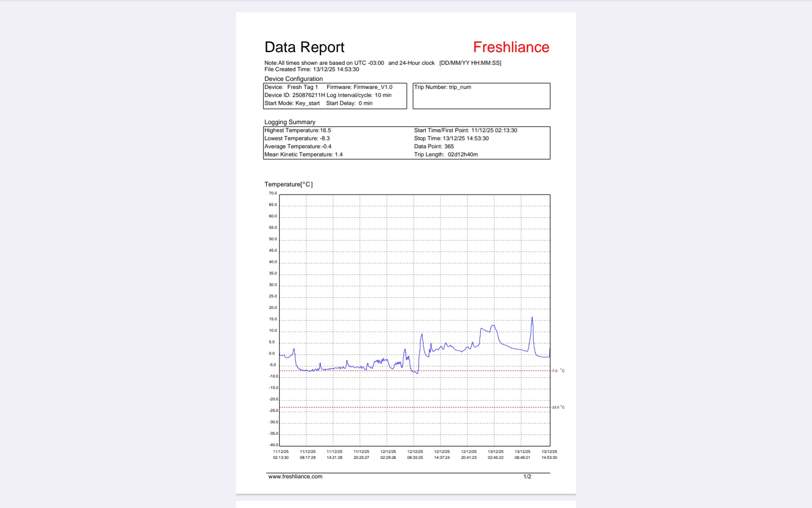
Task: Click the Data Point 365 entry
Action: pyautogui.click(x=433, y=146)
